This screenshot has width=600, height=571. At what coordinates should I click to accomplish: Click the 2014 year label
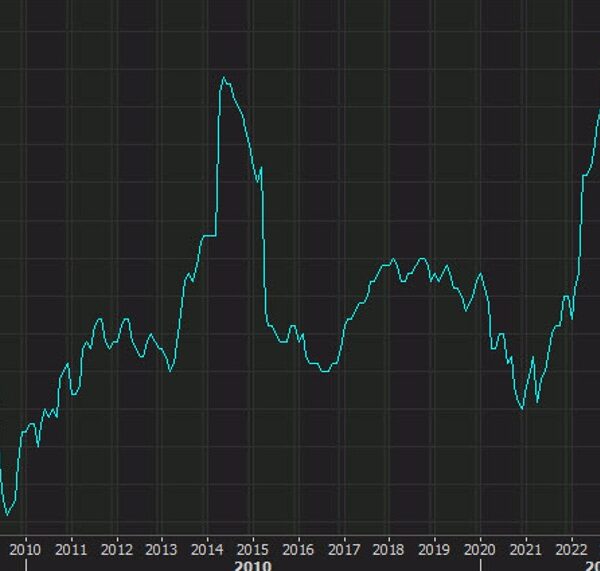point(207,549)
